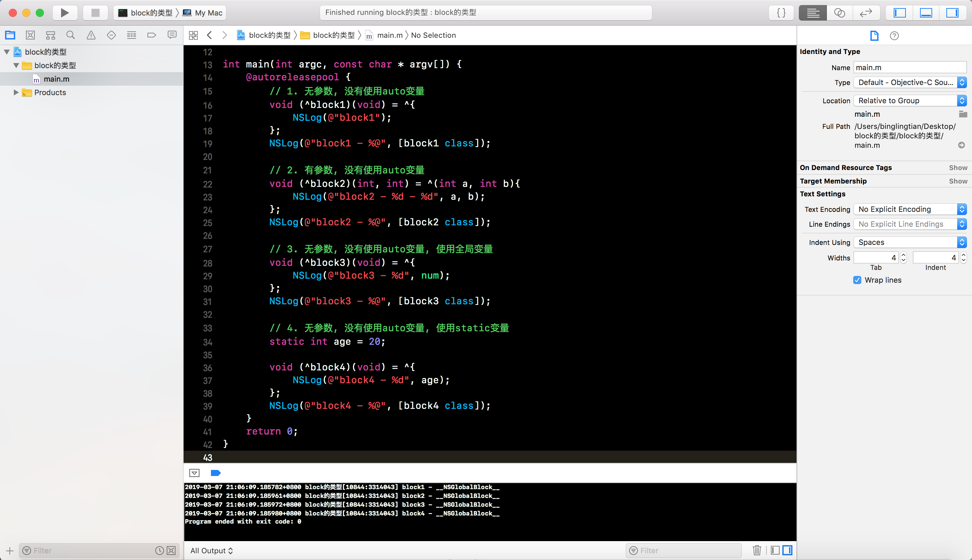This screenshot has width=972, height=560.
Task: Click the Stop button in the toolbar
Action: pos(95,13)
